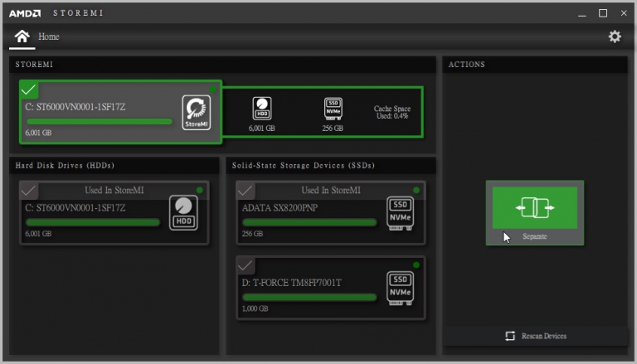Screen dimensions: 637x364
Task: Open settings with the gear icon
Action: (615, 36)
